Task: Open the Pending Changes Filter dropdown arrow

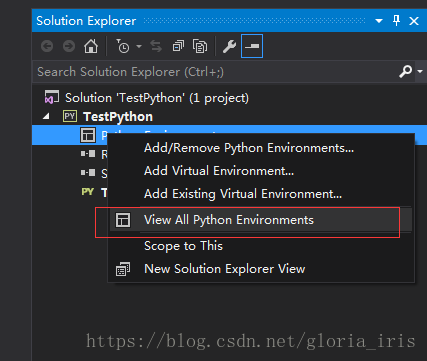Action: [x=139, y=46]
